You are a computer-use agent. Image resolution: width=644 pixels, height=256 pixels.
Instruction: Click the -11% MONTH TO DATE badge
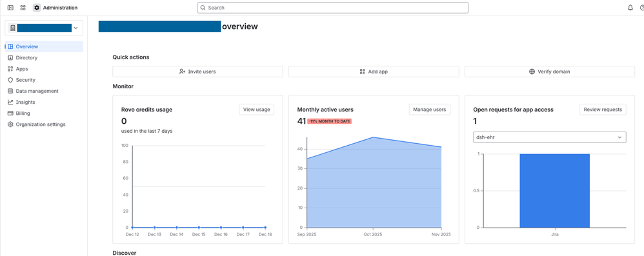click(329, 121)
